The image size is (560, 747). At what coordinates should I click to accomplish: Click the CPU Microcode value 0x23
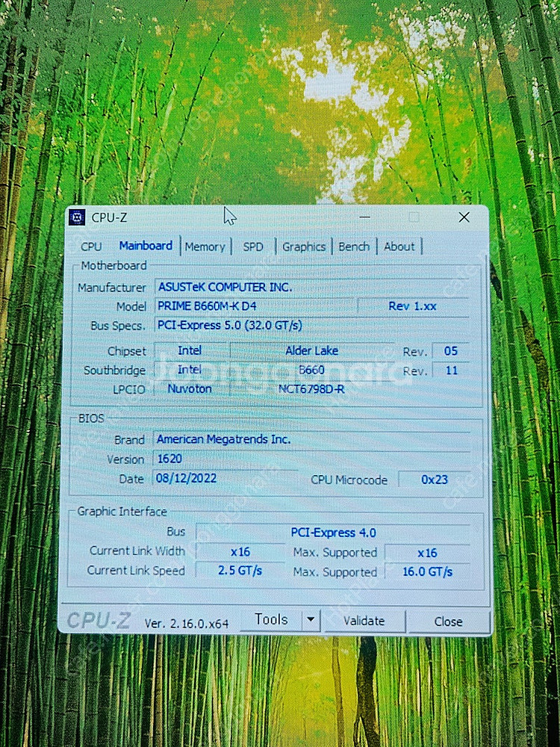click(x=435, y=480)
